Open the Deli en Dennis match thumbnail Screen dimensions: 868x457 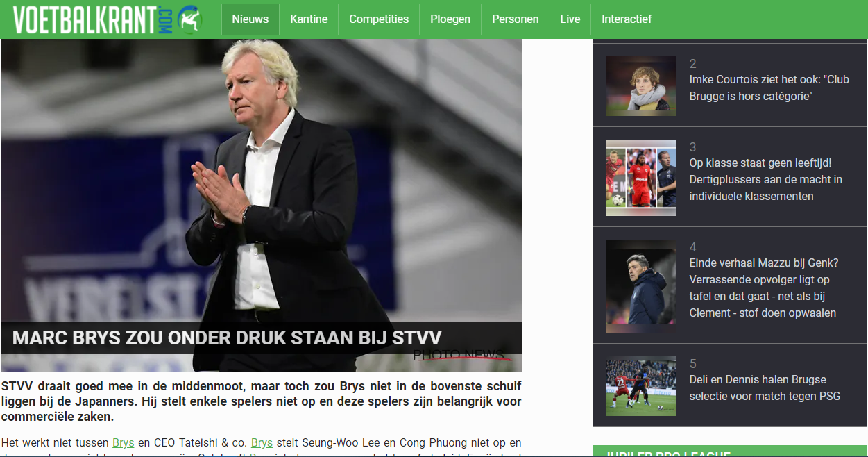[641, 386]
